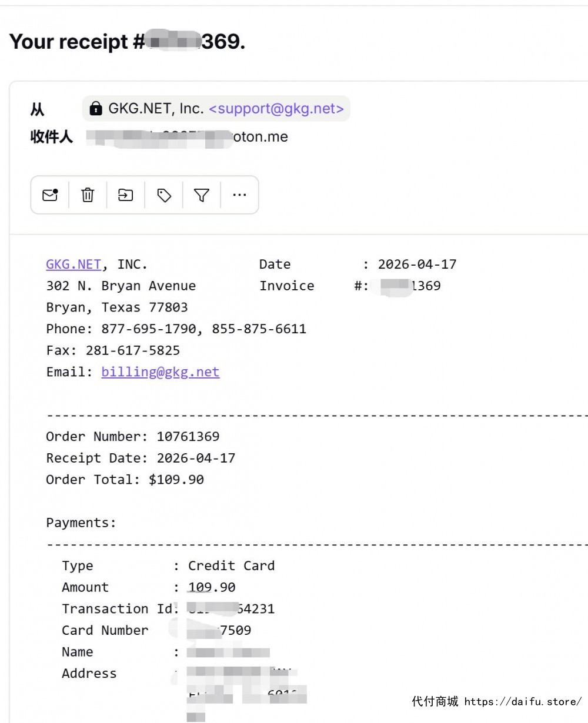Open the GKG.NET link in the message body
588x723 pixels.
(x=73, y=265)
